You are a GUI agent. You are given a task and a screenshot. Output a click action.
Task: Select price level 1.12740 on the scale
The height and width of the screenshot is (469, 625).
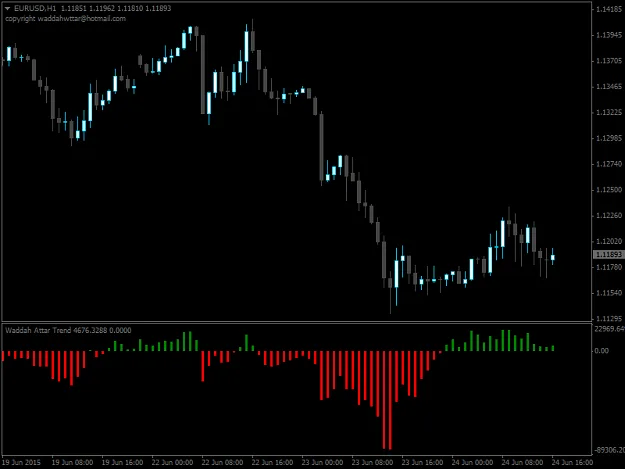[x=609, y=164]
